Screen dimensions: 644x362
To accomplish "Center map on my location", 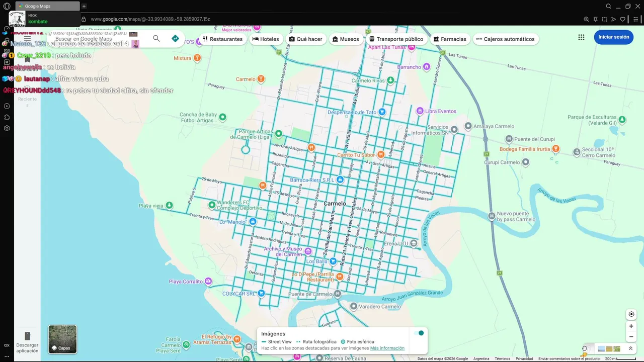I will (631, 314).
